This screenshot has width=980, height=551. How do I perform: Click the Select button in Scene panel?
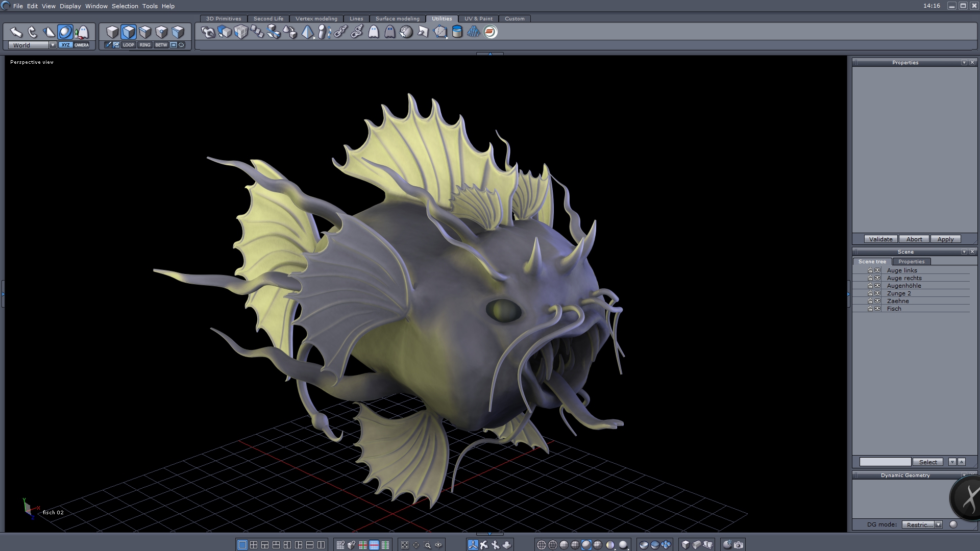tap(928, 462)
